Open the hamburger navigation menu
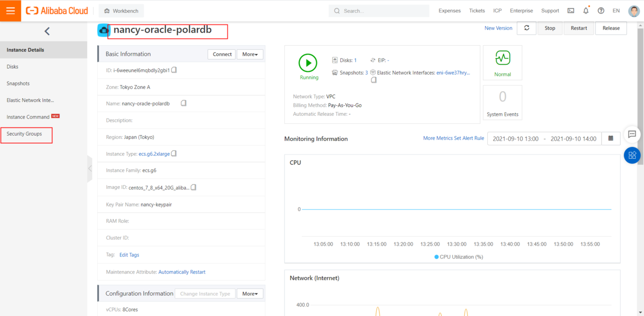Image resolution: width=644 pixels, height=316 pixels. pos(10,11)
